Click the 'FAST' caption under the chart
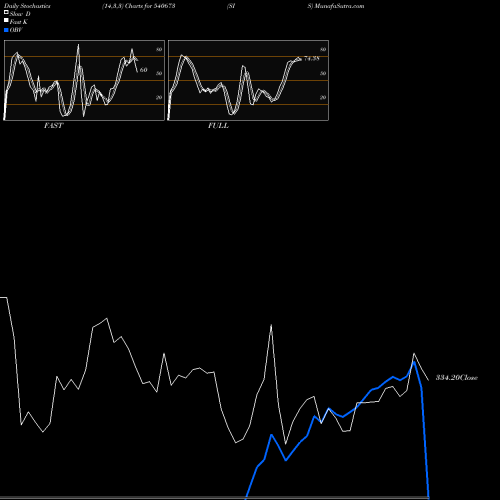500x500 pixels. coord(53,126)
